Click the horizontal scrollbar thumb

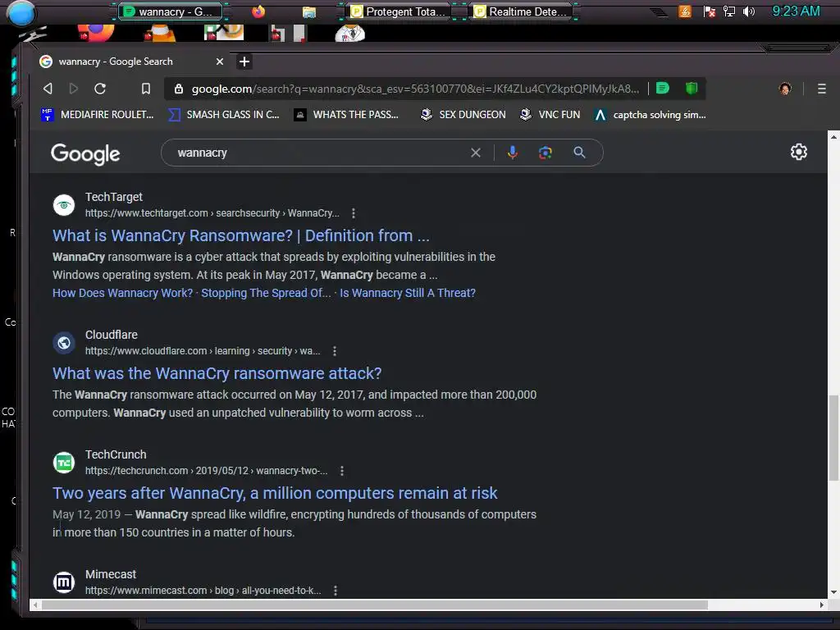[375, 605]
